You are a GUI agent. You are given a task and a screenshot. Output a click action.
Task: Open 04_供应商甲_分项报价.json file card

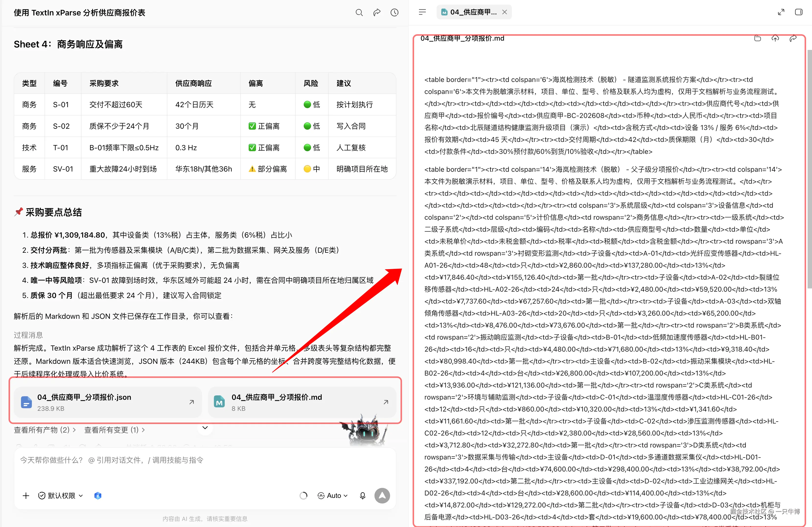(108, 402)
